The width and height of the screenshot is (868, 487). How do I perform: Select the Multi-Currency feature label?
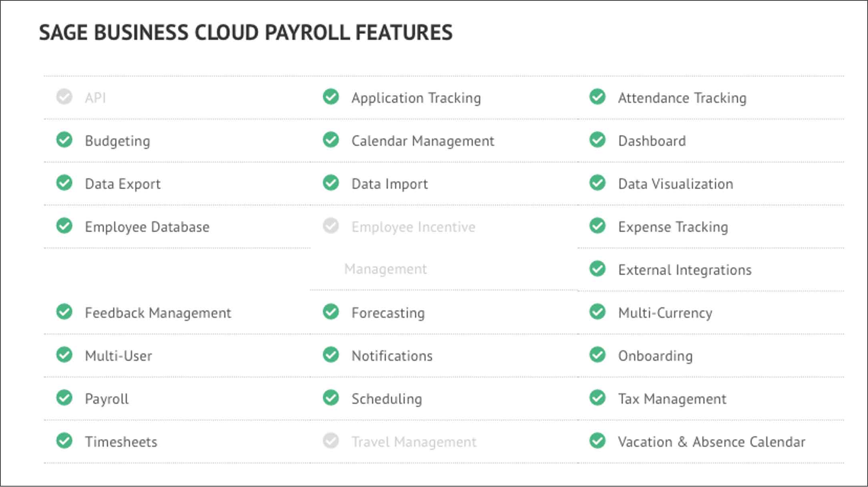tap(665, 313)
